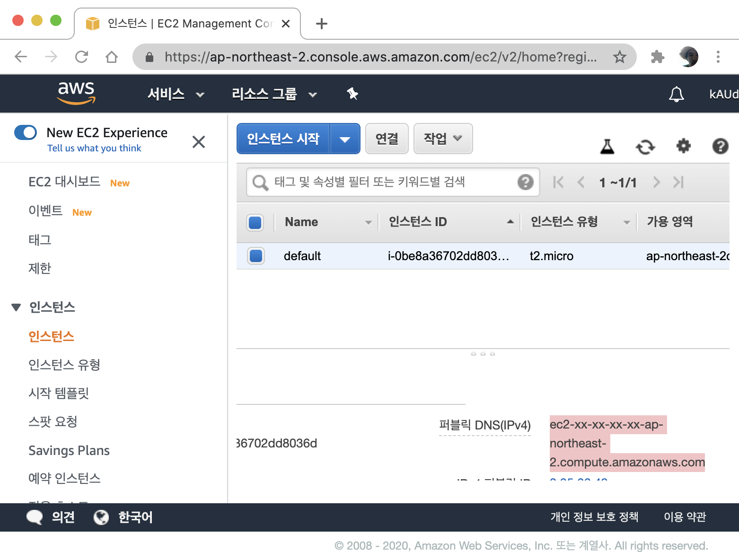Click the instance filter search field
Image resolution: width=739 pixels, height=560 pixels.
click(x=393, y=182)
